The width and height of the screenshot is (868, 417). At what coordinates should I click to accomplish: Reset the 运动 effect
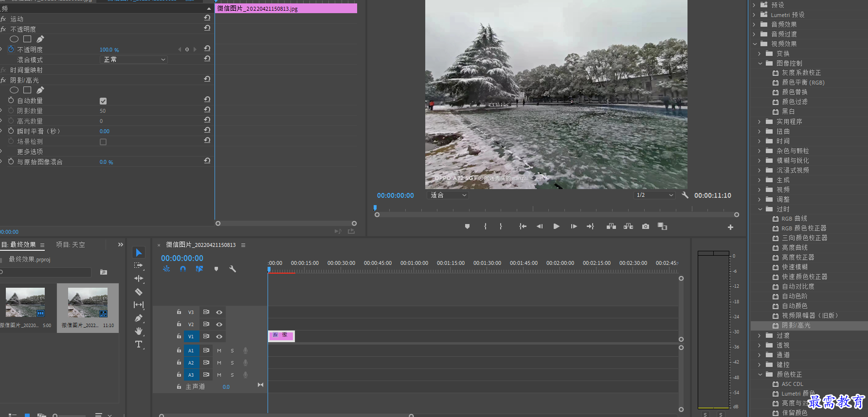(x=207, y=18)
